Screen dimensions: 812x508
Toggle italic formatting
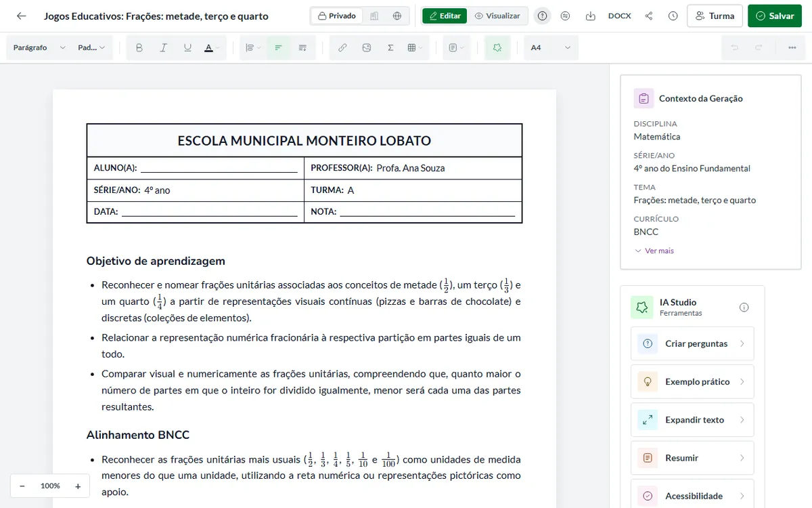point(163,47)
